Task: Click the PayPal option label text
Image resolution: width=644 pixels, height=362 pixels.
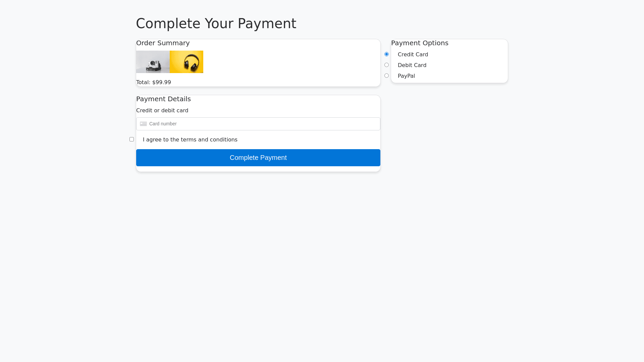Action: pyautogui.click(x=406, y=76)
